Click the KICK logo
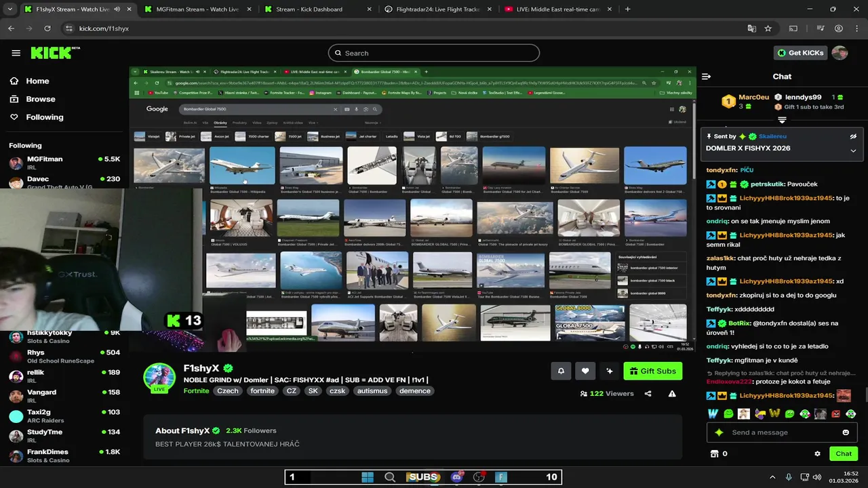The image size is (868, 488). [x=55, y=53]
